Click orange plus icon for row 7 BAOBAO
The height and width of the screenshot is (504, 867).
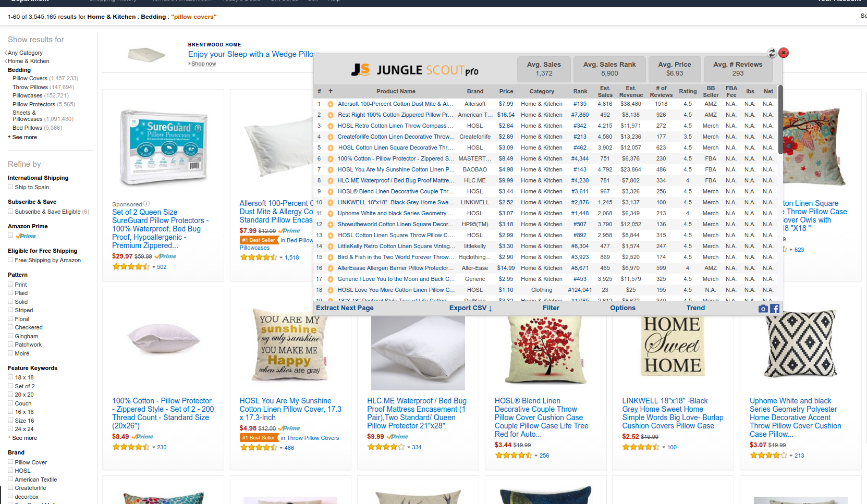(331, 170)
